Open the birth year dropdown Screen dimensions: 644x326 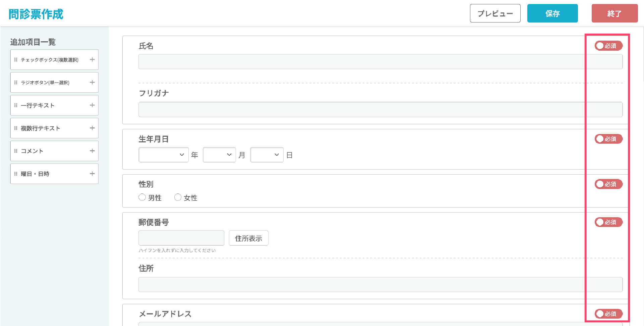(164, 155)
